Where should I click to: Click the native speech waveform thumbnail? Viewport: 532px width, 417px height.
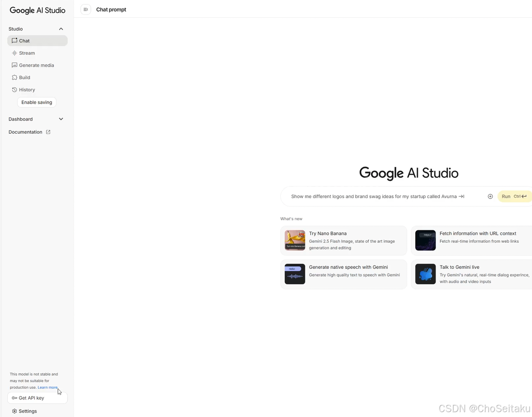click(x=295, y=274)
